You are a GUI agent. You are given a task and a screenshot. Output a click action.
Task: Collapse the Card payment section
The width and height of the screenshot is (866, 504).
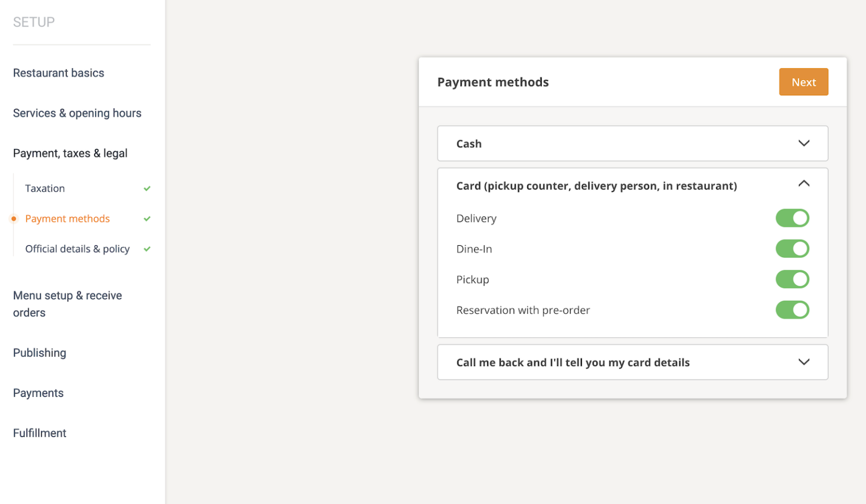(804, 184)
